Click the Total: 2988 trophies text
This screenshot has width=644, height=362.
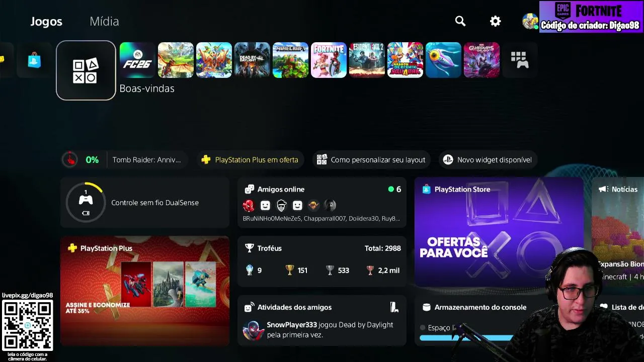pos(383,248)
